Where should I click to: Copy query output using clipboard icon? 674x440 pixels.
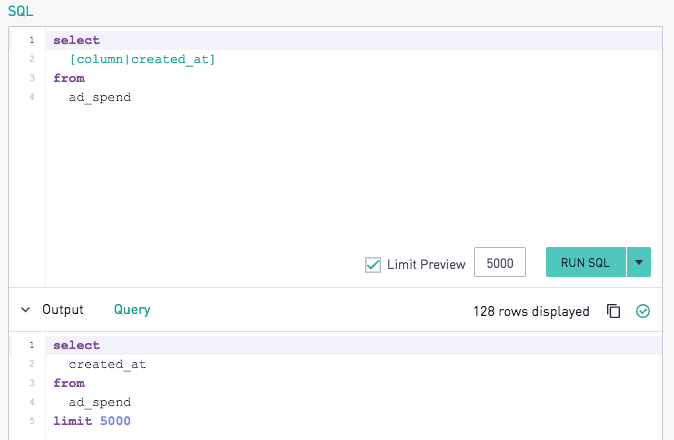(613, 311)
